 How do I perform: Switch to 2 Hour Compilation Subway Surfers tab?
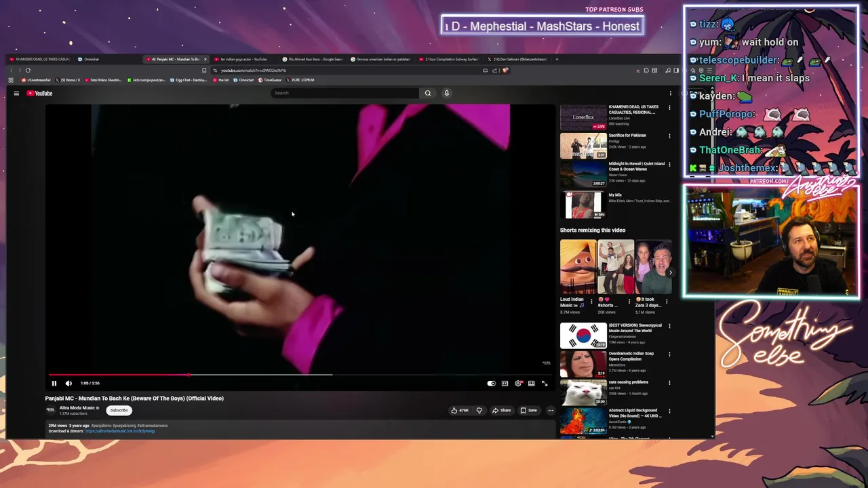450,59
